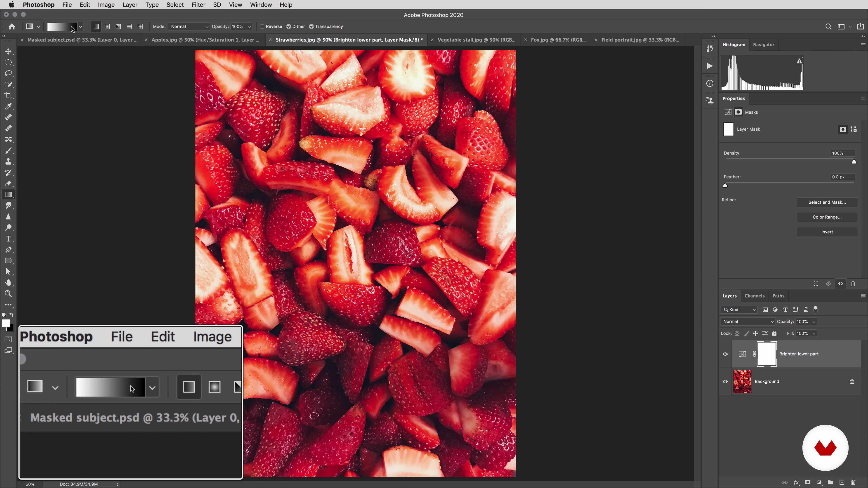
Task: Uncheck the Dither option
Action: coord(288,27)
